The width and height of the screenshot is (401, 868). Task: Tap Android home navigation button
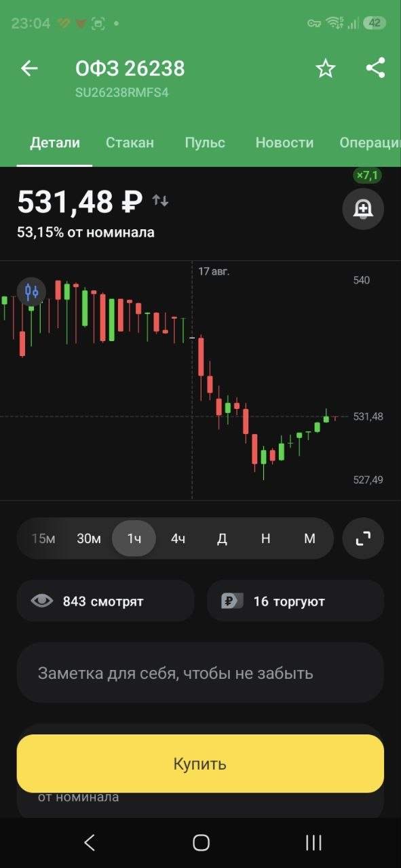(201, 842)
